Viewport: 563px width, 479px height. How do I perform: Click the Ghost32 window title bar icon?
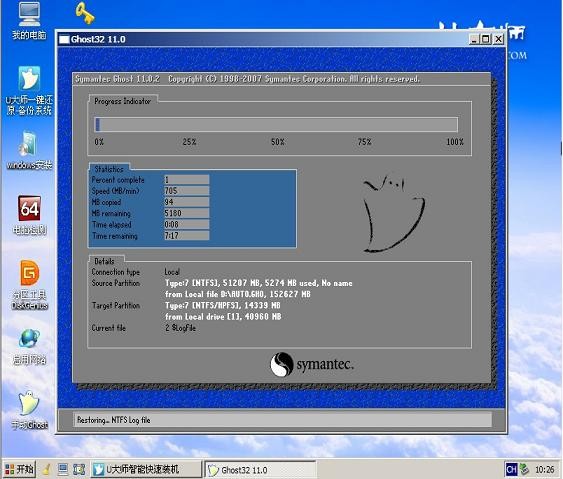click(x=64, y=39)
